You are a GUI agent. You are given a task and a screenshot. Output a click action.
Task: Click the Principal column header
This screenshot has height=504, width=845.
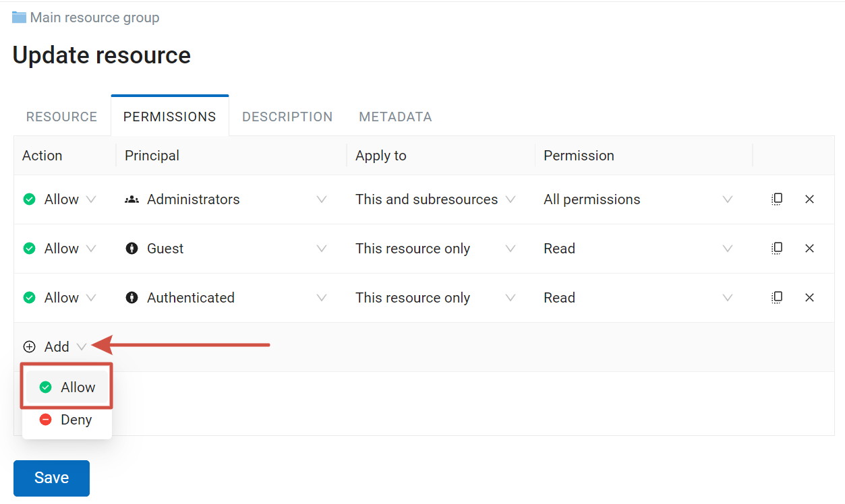(x=152, y=156)
